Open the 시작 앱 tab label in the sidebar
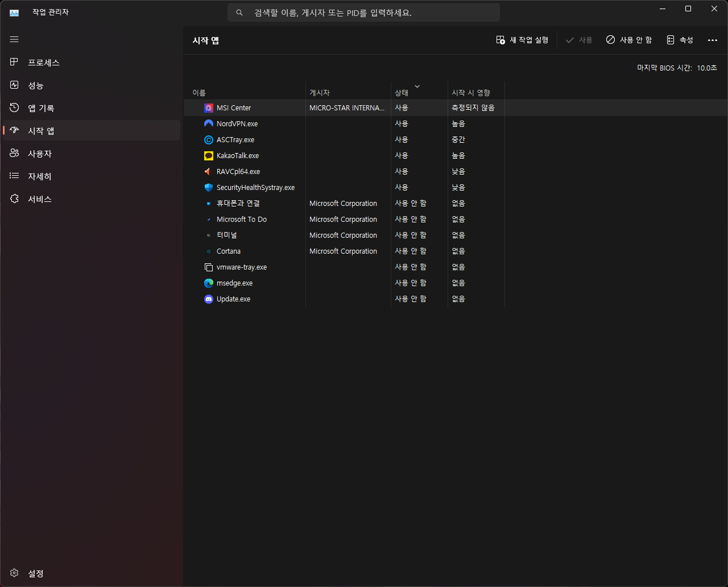Viewport: 728px width, 587px height. (42, 131)
